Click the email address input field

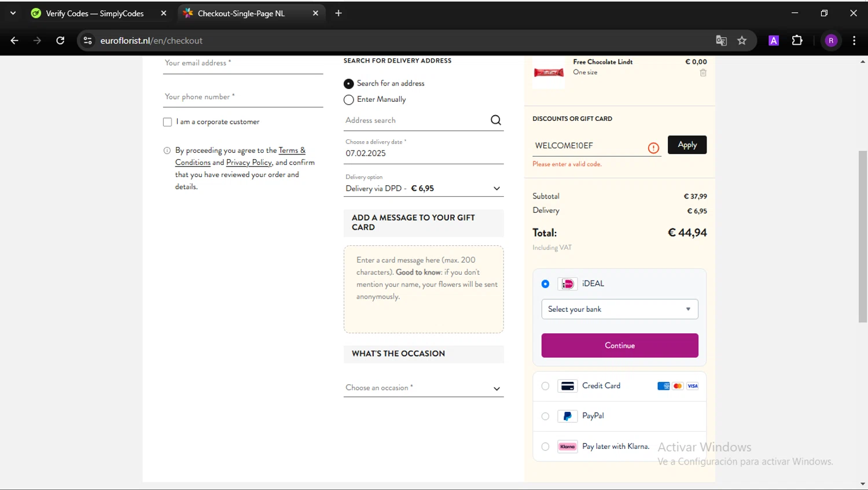(x=243, y=64)
